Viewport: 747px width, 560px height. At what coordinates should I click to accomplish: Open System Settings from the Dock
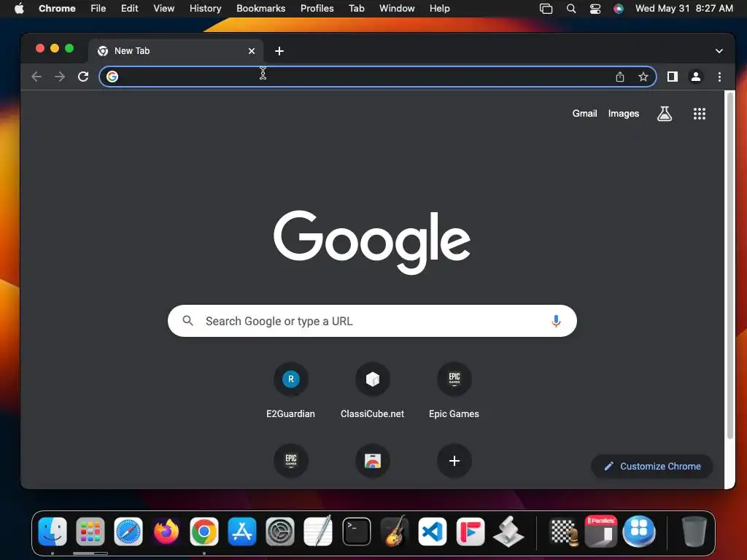280,532
